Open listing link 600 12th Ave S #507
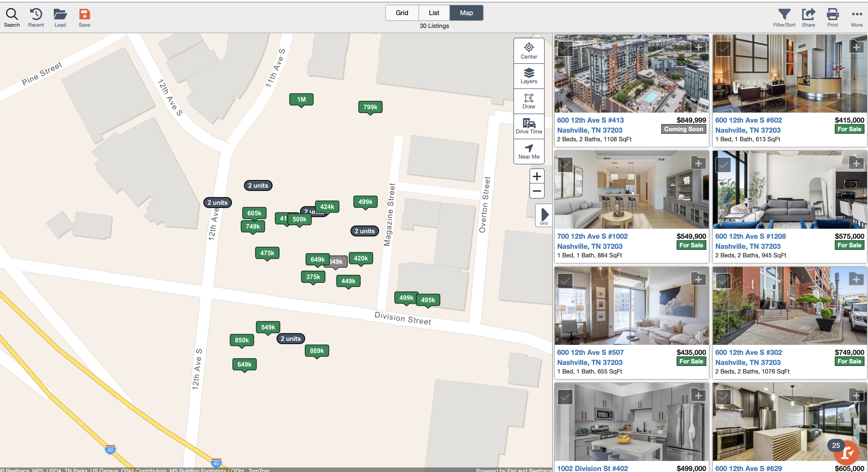Image resolution: width=868 pixels, height=472 pixels. tap(590, 357)
